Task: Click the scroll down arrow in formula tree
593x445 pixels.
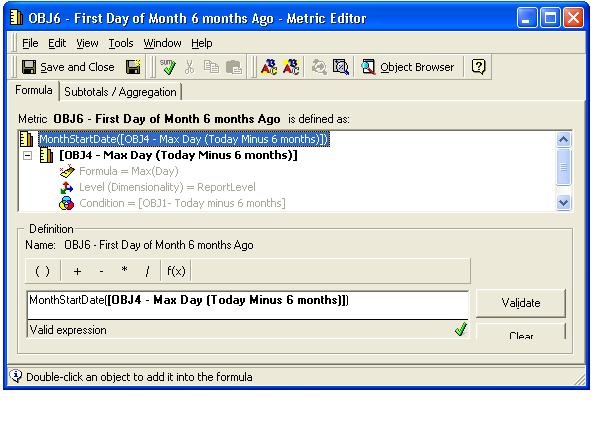Action: pyautogui.click(x=563, y=203)
